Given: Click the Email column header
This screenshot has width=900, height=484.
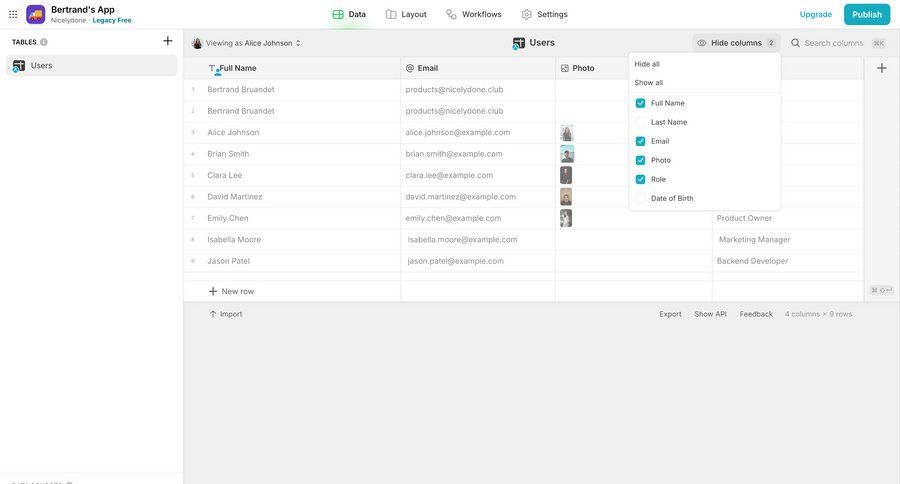Looking at the screenshot, I should point(478,68).
